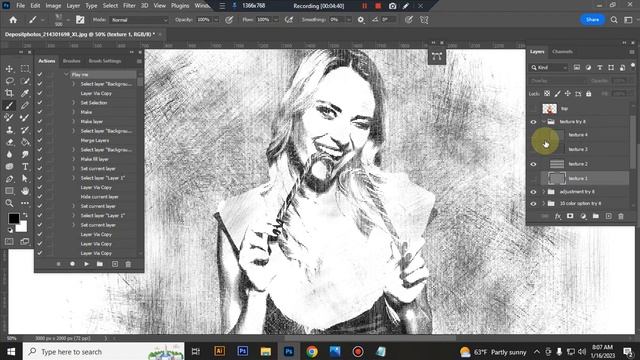Hide the texture try 8 group

pos(533,122)
